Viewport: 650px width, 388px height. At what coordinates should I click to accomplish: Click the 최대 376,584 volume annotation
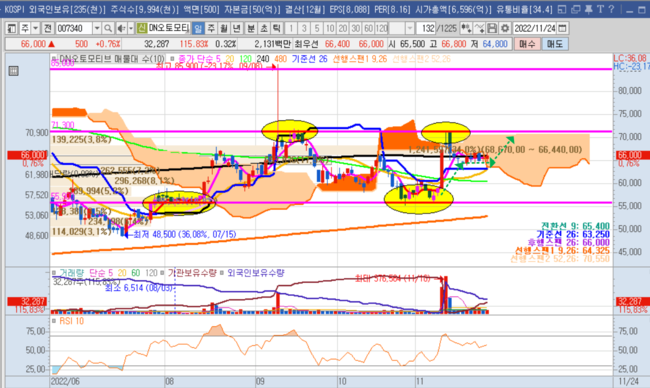point(392,278)
